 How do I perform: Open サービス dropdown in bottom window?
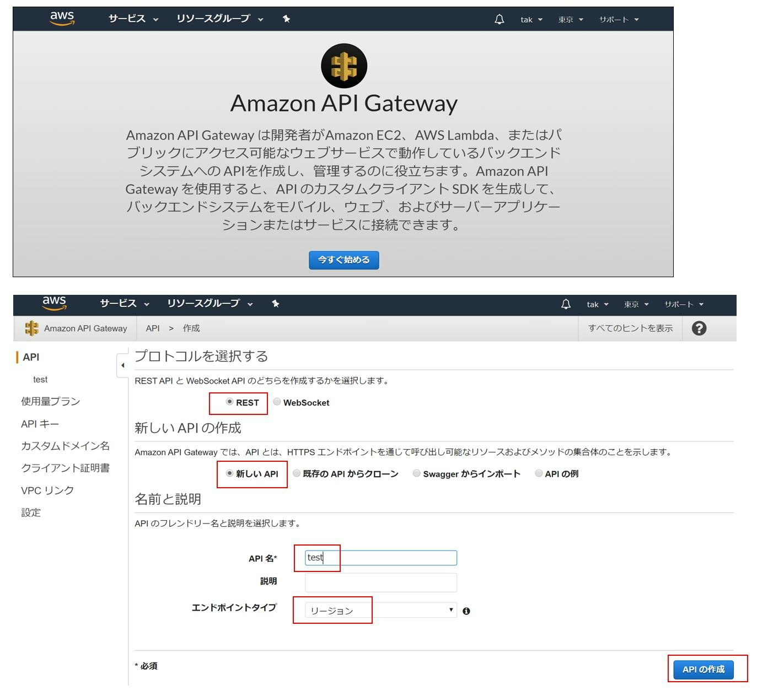[125, 304]
